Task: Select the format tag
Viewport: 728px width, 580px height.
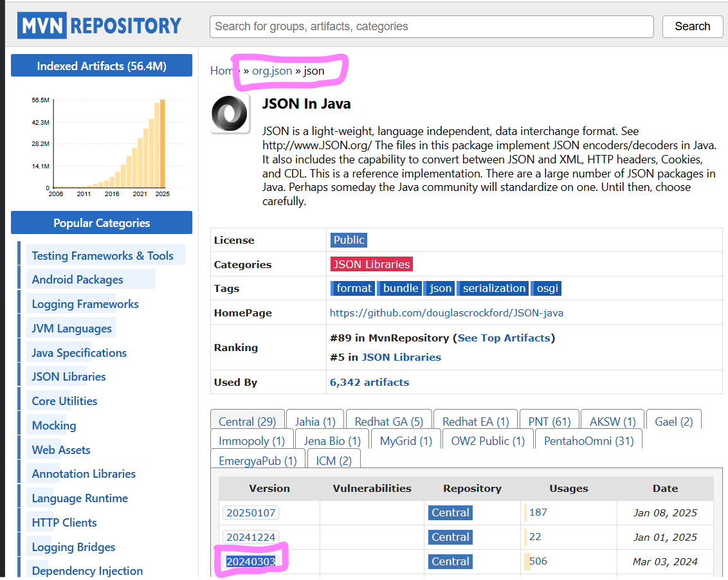Action: 353,288
